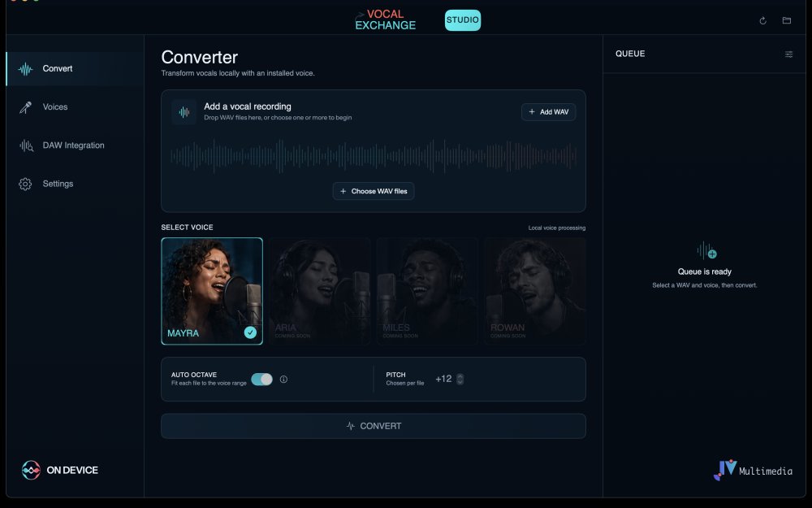Click the Local voice processing label
Image resolution: width=812 pixels, height=508 pixels.
tap(557, 228)
